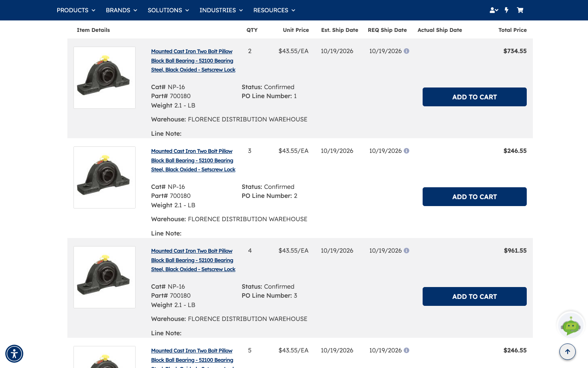588x368 pixels.
Task: Add PO line 3 item to cart
Action: tap(474, 296)
